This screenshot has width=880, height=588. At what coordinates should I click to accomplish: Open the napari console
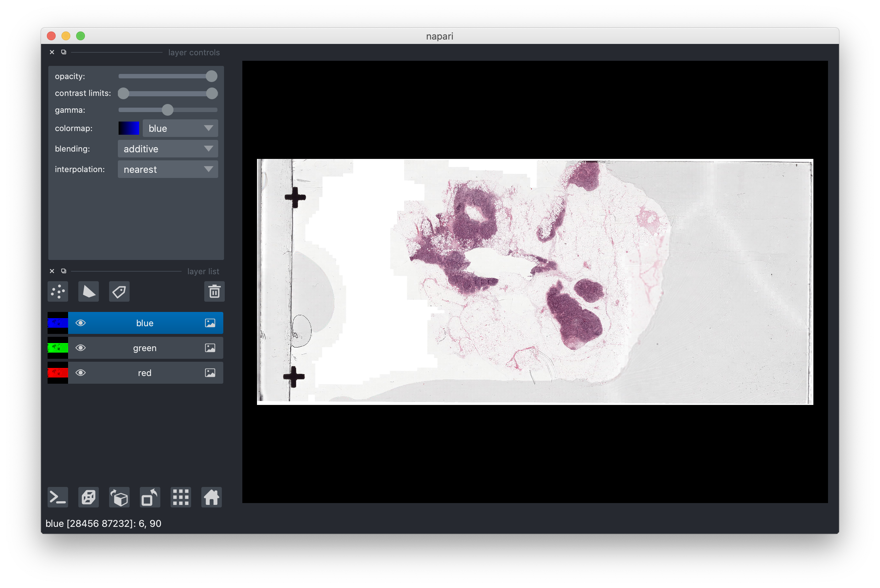[x=58, y=498]
